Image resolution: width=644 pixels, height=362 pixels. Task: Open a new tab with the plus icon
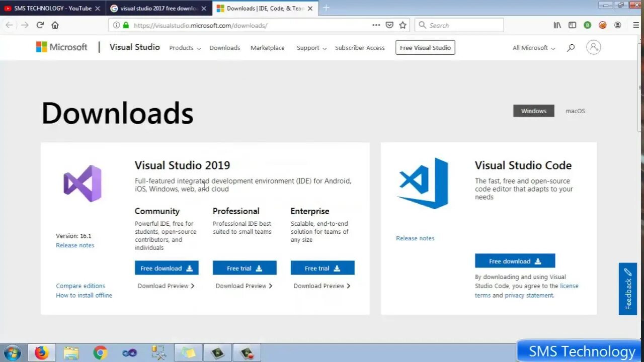tap(326, 8)
